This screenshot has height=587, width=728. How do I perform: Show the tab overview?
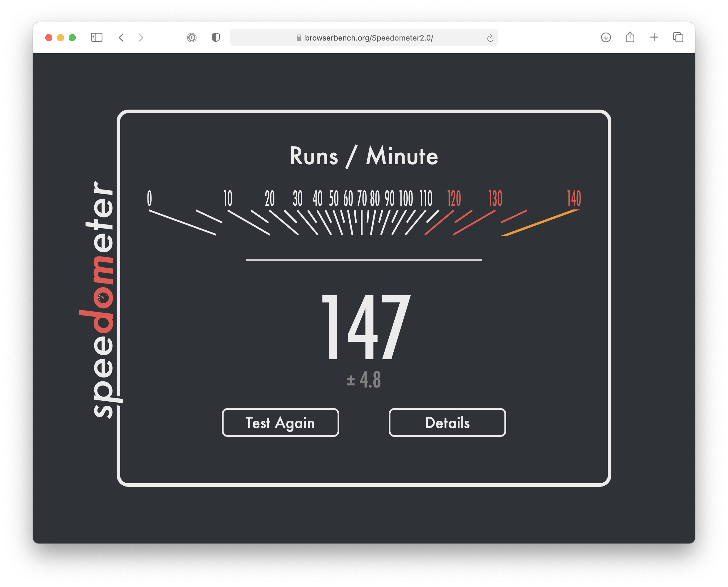[678, 37]
